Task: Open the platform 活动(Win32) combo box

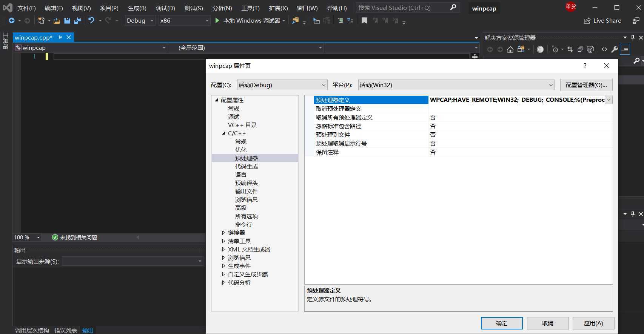Action: pyautogui.click(x=456, y=85)
